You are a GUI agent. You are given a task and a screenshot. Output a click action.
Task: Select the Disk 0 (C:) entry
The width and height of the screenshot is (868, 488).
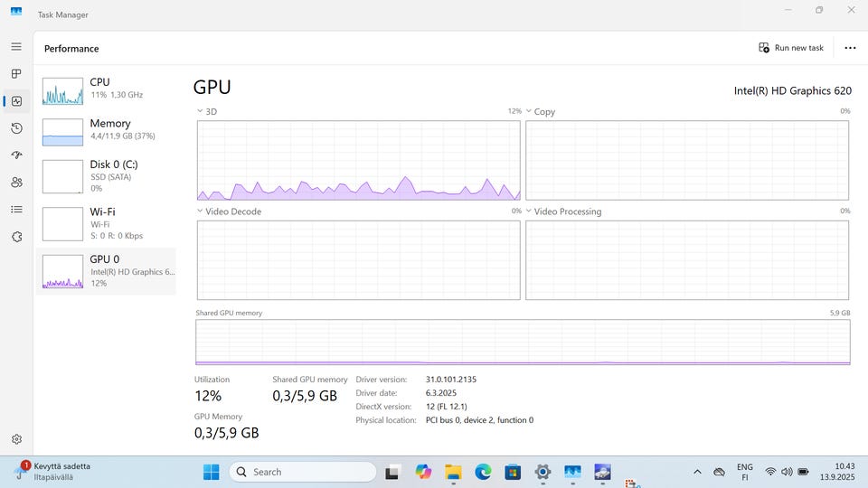pyautogui.click(x=107, y=176)
